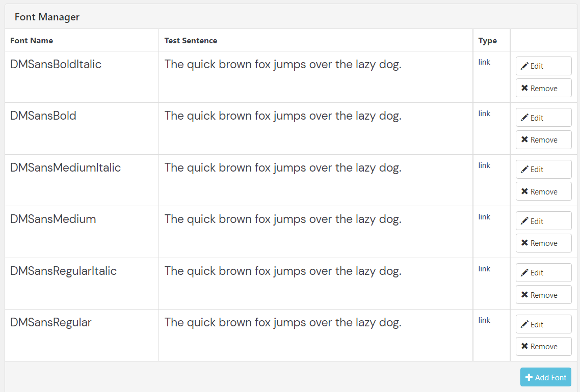Edit the DMSansRegularItalic font

click(543, 273)
